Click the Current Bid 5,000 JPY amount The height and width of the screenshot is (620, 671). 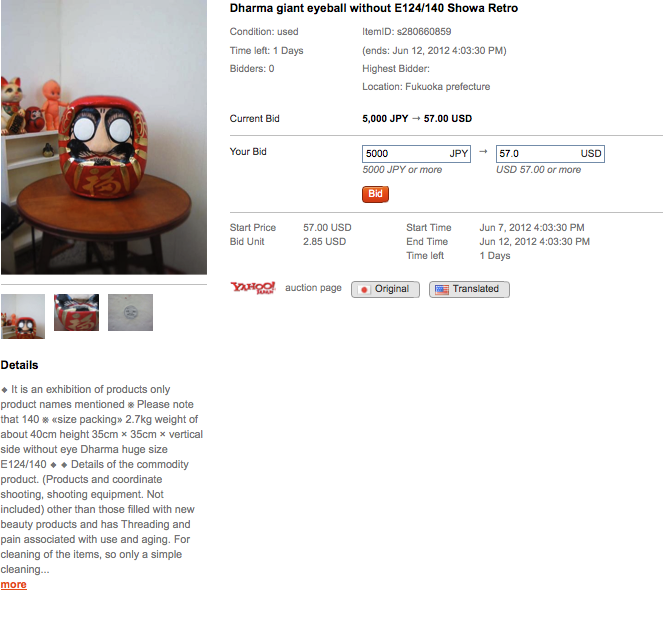[x=385, y=119]
